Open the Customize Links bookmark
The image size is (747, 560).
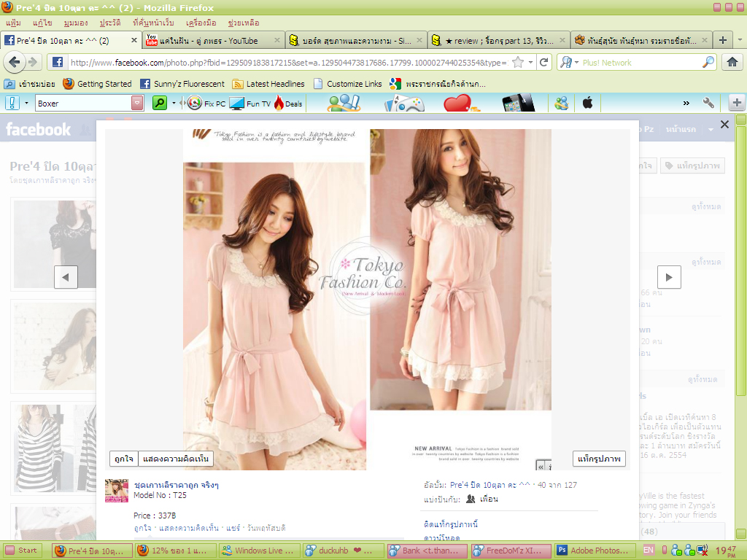coord(348,84)
